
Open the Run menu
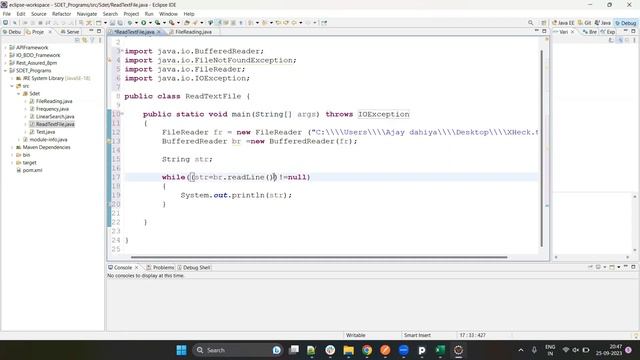click(149, 14)
